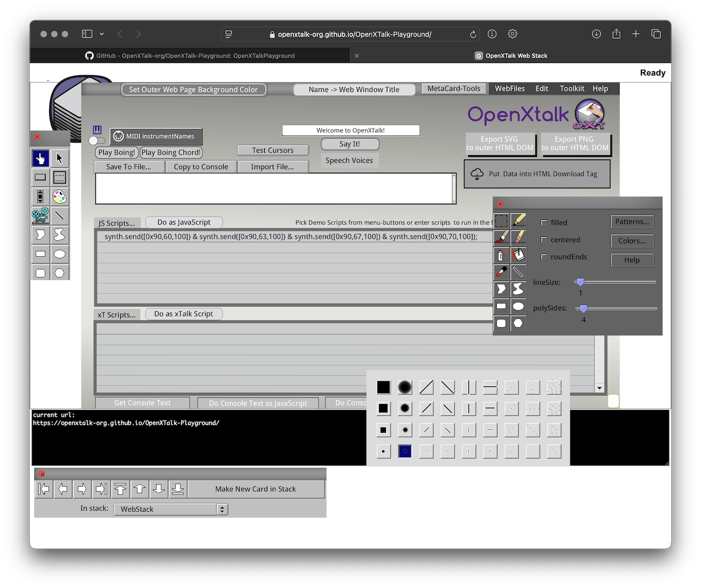Screen dimensions: 701x588
Task: Open the Colors... button
Action: [x=632, y=241]
